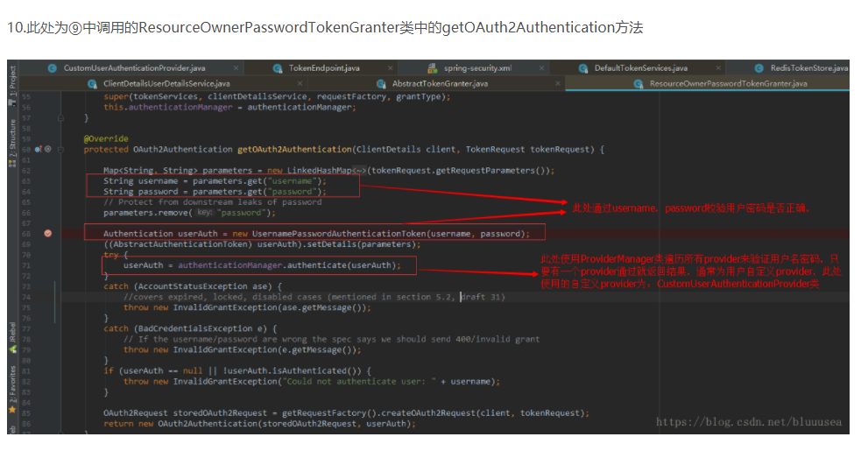Click InvalidGrantException(ase.getMessage()) on line 75
The height and width of the screenshot is (458, 868).
click(270, 307)
